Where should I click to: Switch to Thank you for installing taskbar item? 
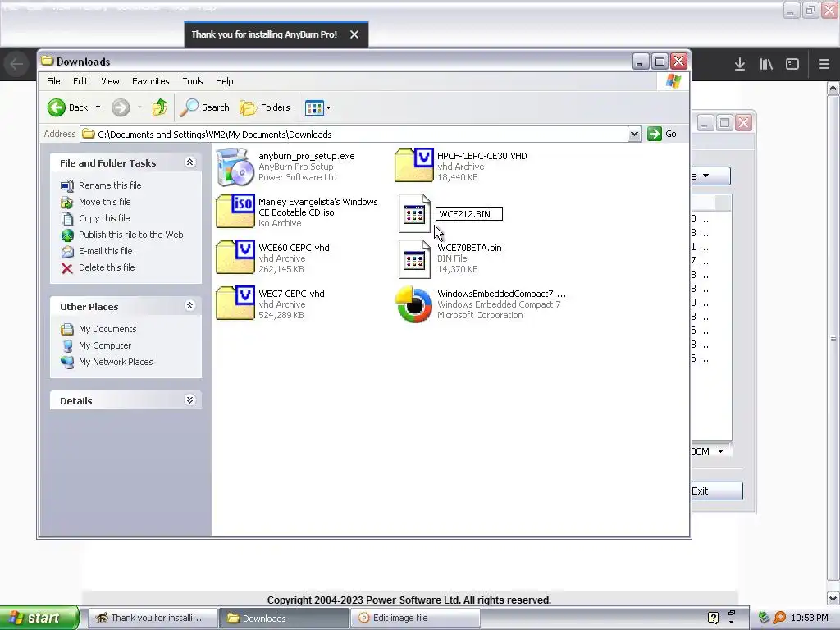point(152,618)
